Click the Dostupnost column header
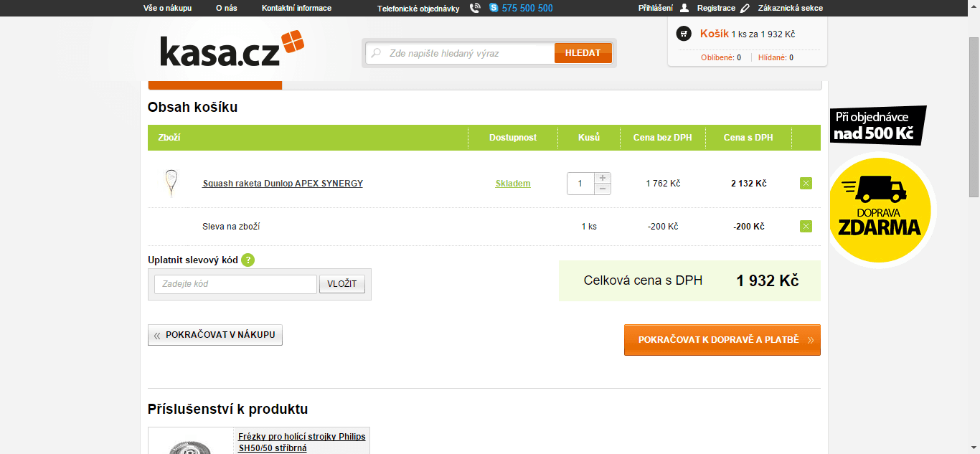Image resolution: width=980 pixels, height=454 pixels. tap(513, 138)
